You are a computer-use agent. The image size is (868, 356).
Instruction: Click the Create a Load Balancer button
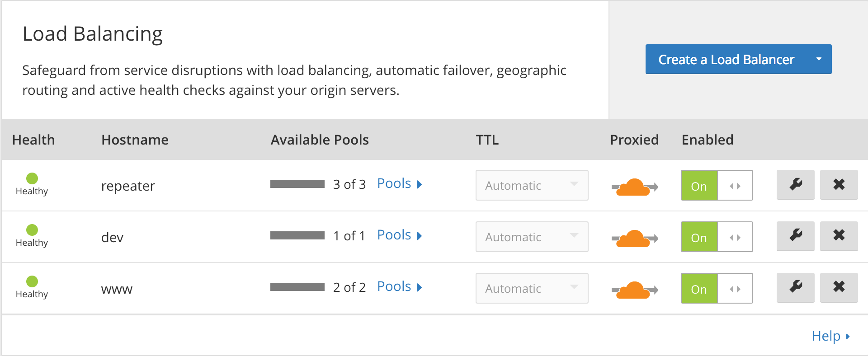click(x=726, y=59)
